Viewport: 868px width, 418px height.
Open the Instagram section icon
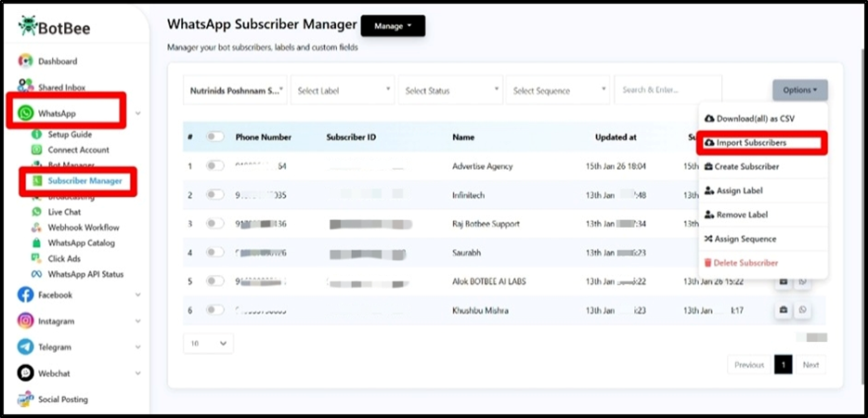click(x=26, y=321)
